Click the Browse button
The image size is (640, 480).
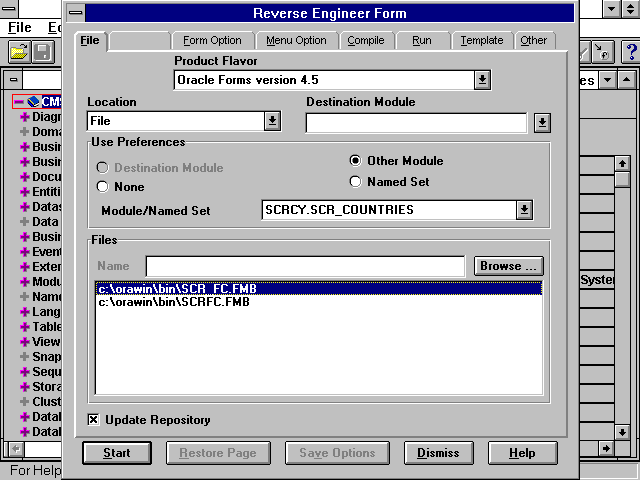[508, 266]
